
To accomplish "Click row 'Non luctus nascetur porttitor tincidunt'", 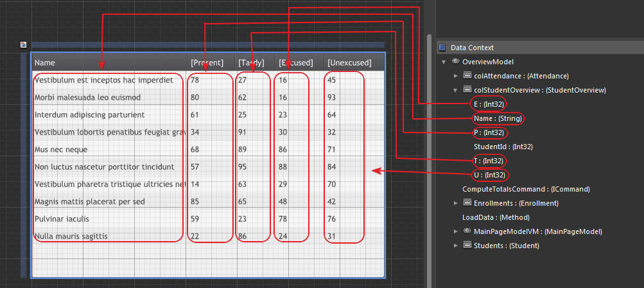I will point(208,166).
